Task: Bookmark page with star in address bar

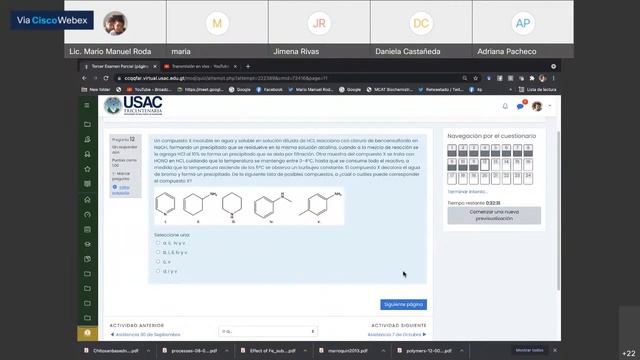Action: 476,78
